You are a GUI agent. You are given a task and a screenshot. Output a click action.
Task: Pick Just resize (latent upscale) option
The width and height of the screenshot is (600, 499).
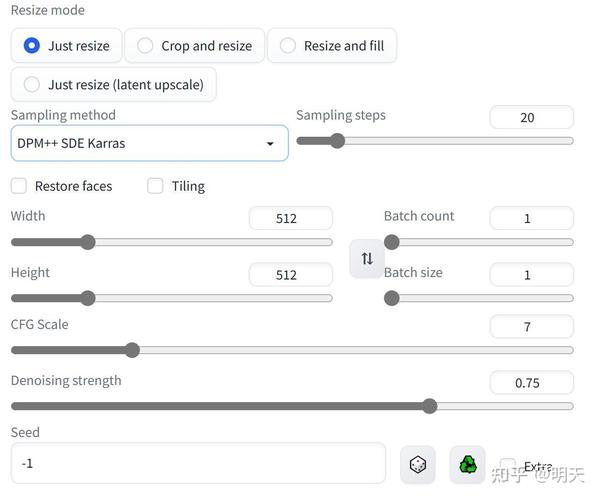(x=32, y=85)
